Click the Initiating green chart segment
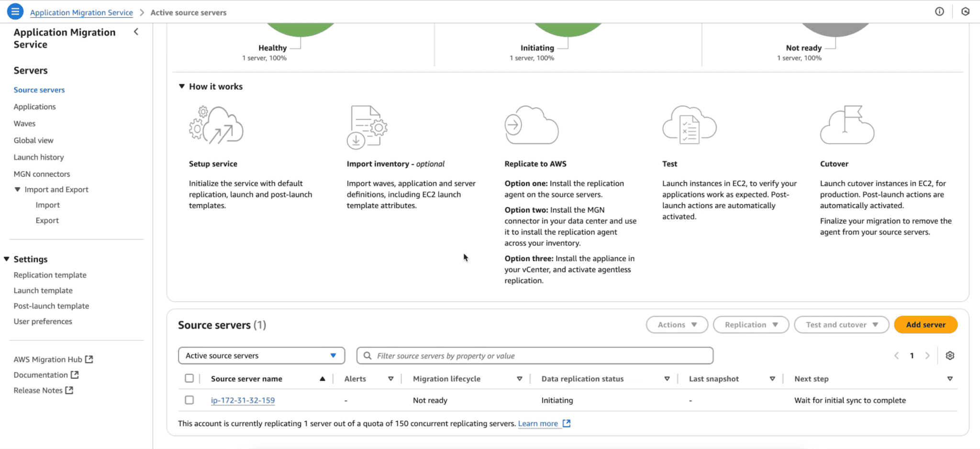Screen dimensions: 980x449 pyautogui.click(x=568, y=29)
